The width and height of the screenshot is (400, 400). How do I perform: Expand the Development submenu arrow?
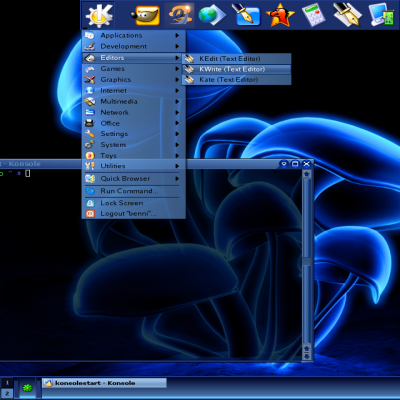point(177,46)
